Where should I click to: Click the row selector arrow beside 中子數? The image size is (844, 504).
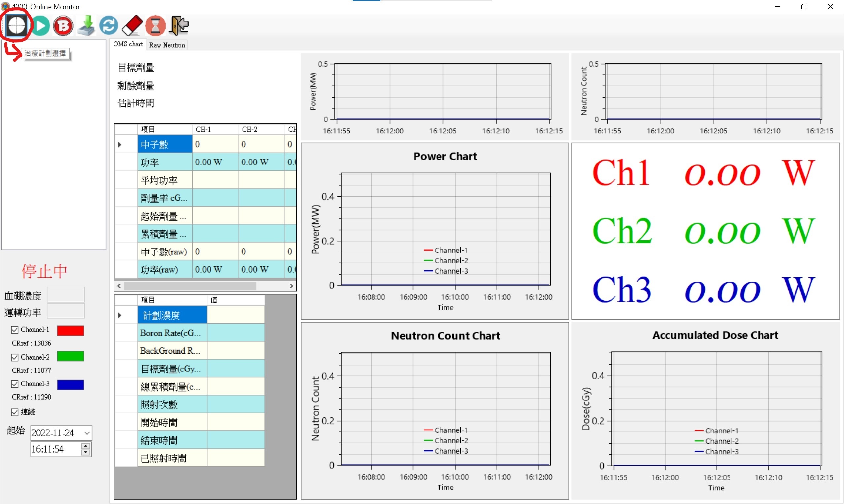[x=120, y=145]
